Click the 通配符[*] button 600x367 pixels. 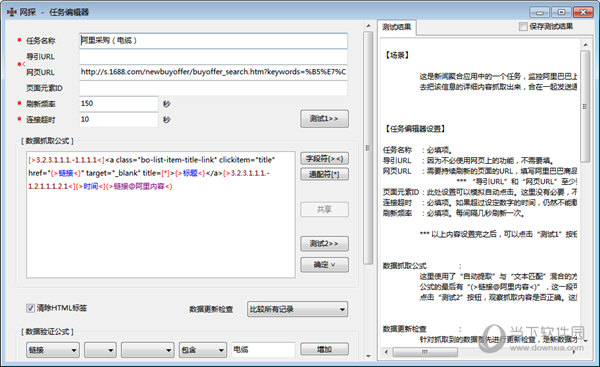324,175
